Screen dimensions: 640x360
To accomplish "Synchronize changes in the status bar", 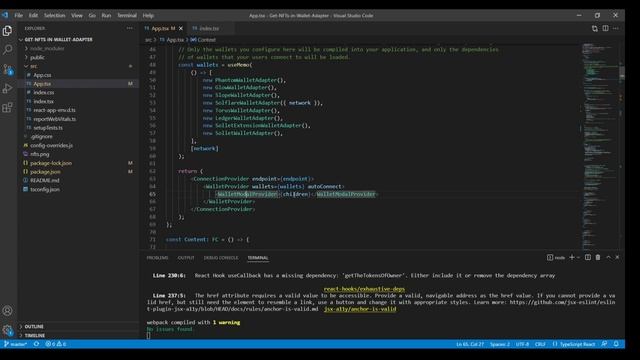I will tap(37, 344).
